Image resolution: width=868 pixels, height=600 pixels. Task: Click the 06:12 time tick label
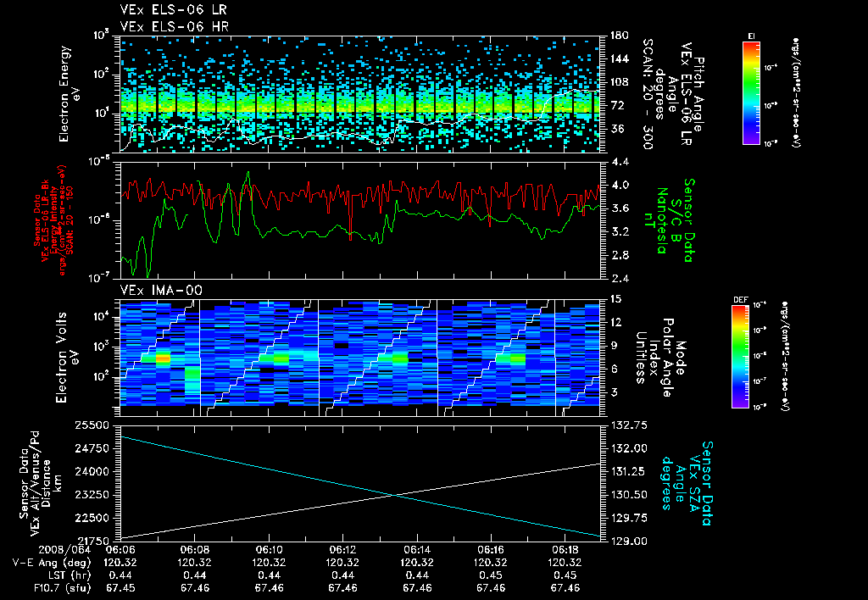coord(342,550)
